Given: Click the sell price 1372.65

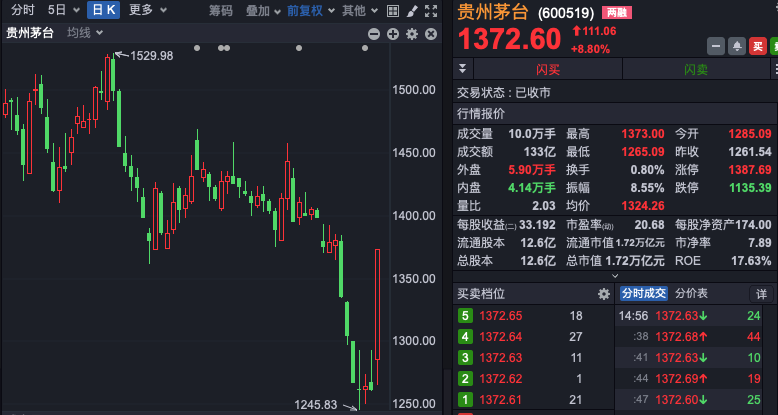Looking at the screenshot, I should pos(501,316).
